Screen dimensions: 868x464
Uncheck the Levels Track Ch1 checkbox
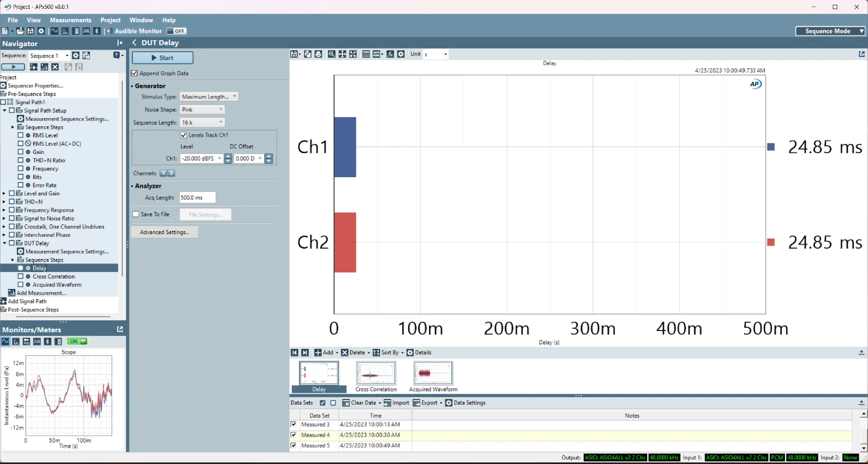point(184,135)
